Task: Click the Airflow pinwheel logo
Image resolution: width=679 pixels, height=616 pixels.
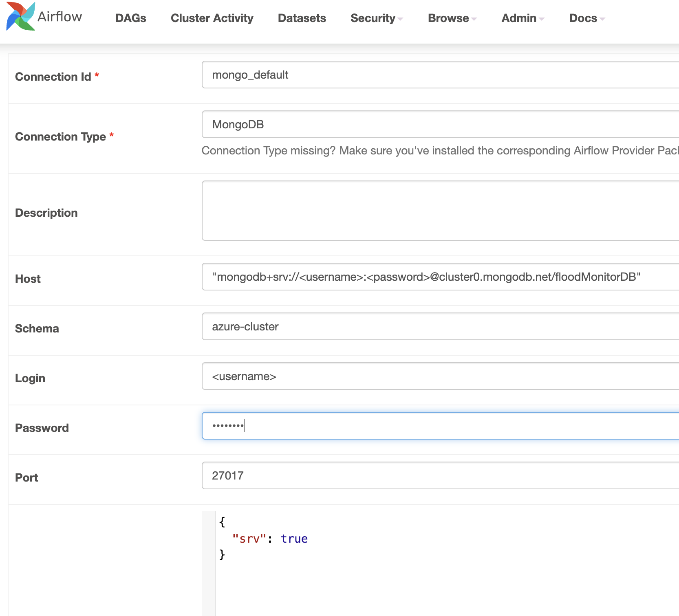Action: (21, 16)
